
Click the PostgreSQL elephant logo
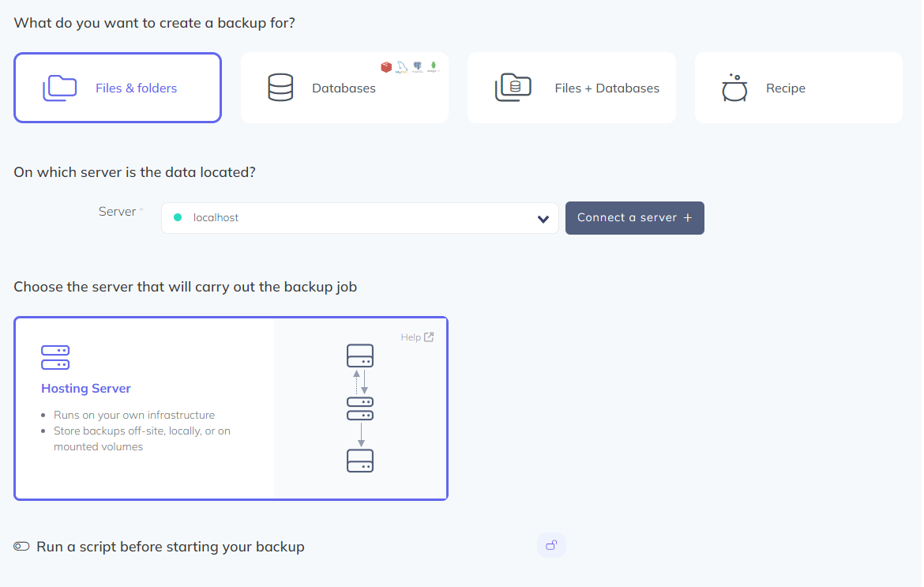(x=417, y=66)
